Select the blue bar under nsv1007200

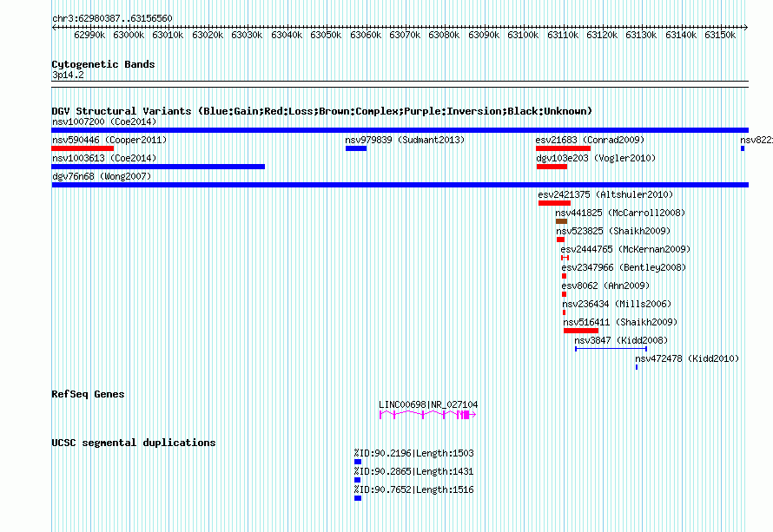[400, 130]
